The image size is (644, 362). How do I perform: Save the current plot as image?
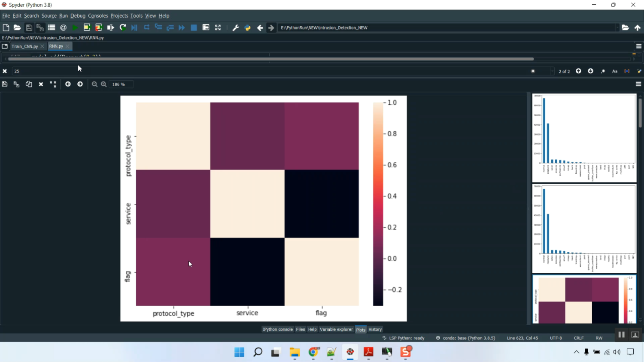pyautogui.click(x=5, y=84)
